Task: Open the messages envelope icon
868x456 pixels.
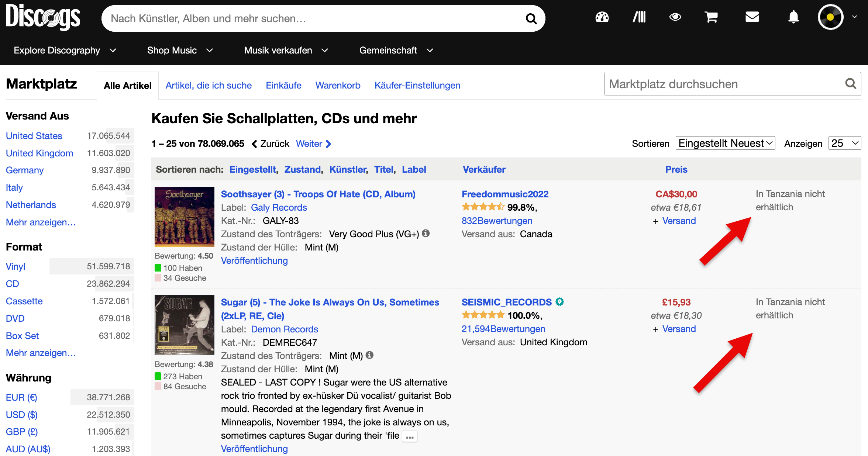Action: (x=752, y=17)
